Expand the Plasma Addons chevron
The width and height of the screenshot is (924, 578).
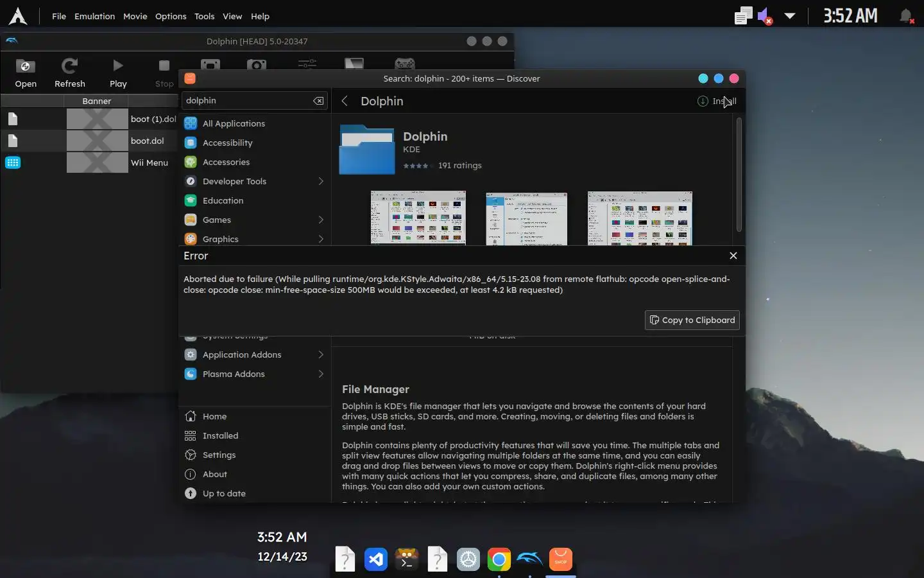[321, 374]
